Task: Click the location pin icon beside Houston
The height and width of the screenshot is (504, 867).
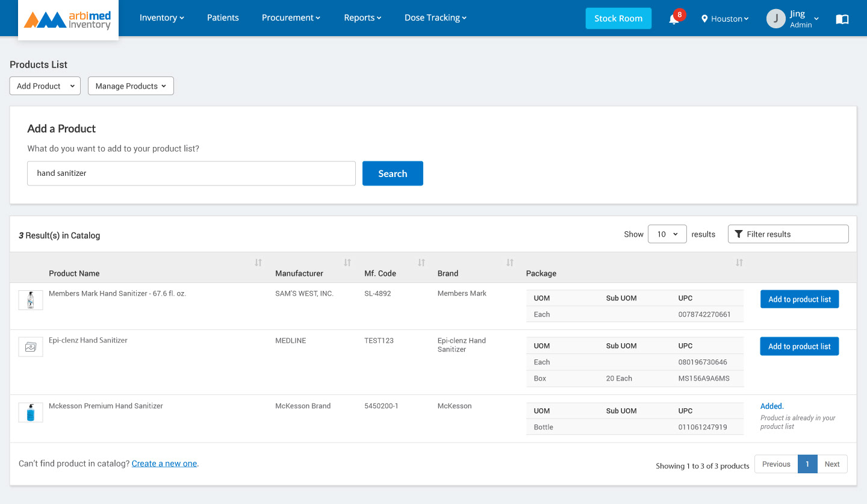Action: pyautogui.click(x=704, y=19)
